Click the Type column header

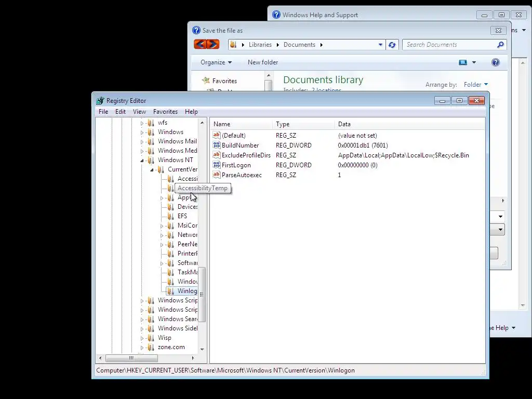pos(303,124)
